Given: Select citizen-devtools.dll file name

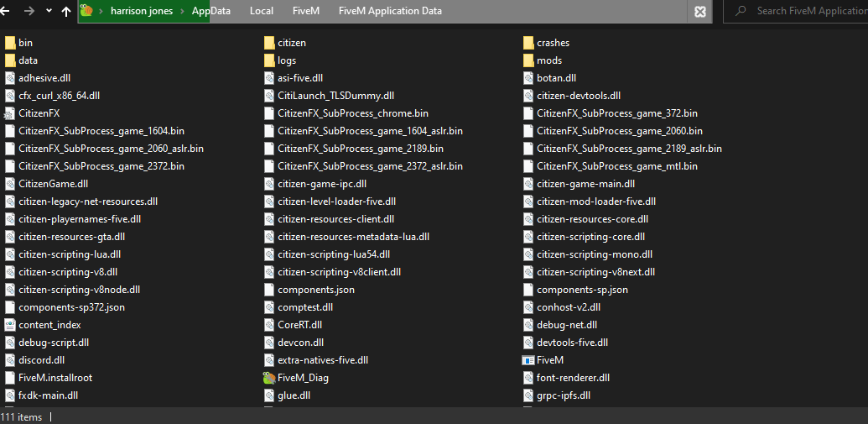Looking at the screenshot, I should point(579,96).
